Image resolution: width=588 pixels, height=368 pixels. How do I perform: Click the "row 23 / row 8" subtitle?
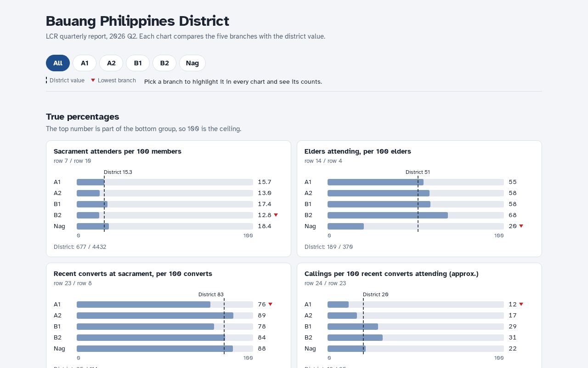pyautogui.click(x=73, y=283)
